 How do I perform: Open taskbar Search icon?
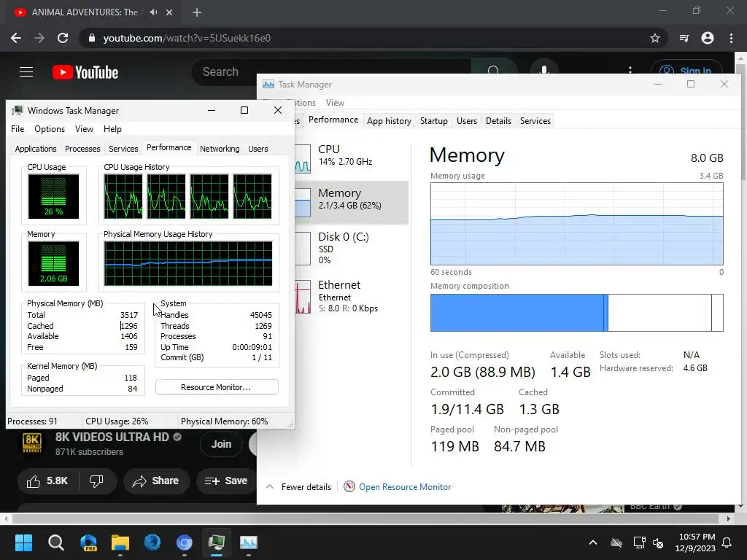point(56,542)
